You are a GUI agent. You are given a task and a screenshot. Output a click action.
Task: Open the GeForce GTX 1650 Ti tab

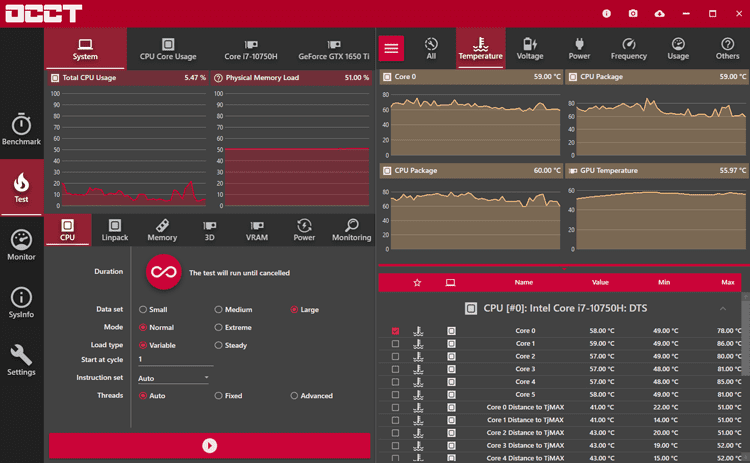click(333, 49)
